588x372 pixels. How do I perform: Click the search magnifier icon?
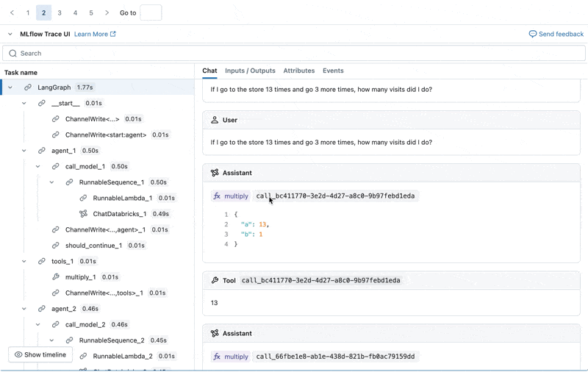coord(12,54)
